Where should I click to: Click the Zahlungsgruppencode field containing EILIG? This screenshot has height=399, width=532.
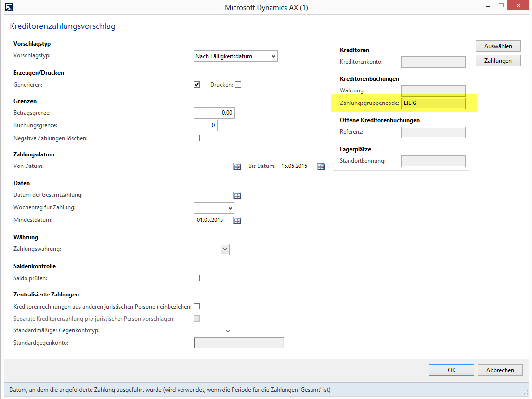(x=433, y=103)
